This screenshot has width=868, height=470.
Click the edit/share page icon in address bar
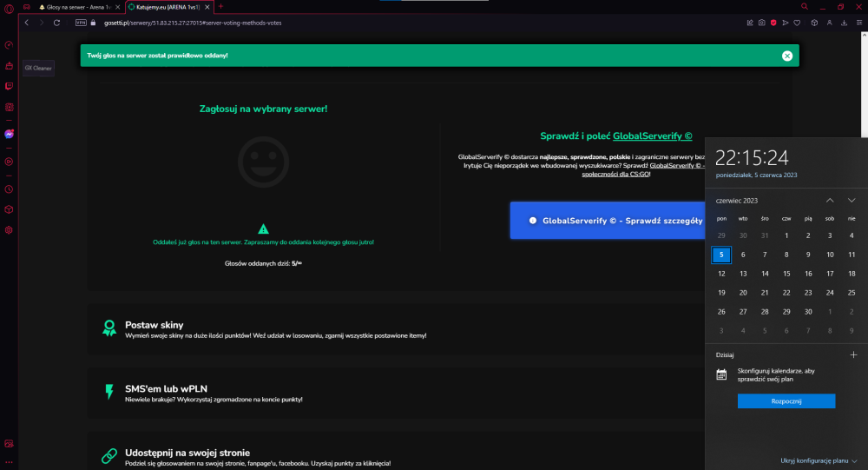point(750,23)
